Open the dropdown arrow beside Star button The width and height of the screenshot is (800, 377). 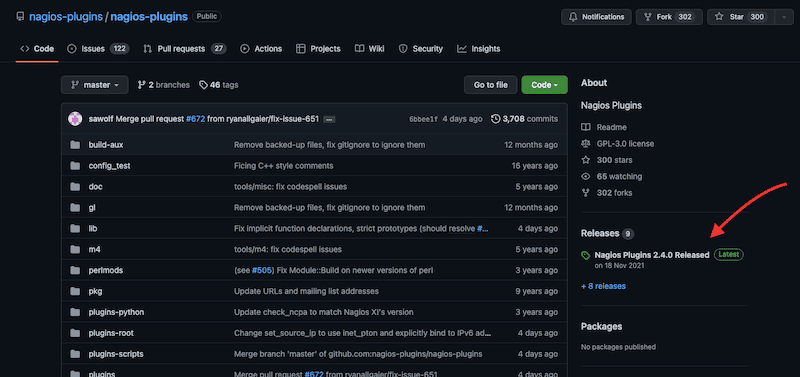pos(784,17)
